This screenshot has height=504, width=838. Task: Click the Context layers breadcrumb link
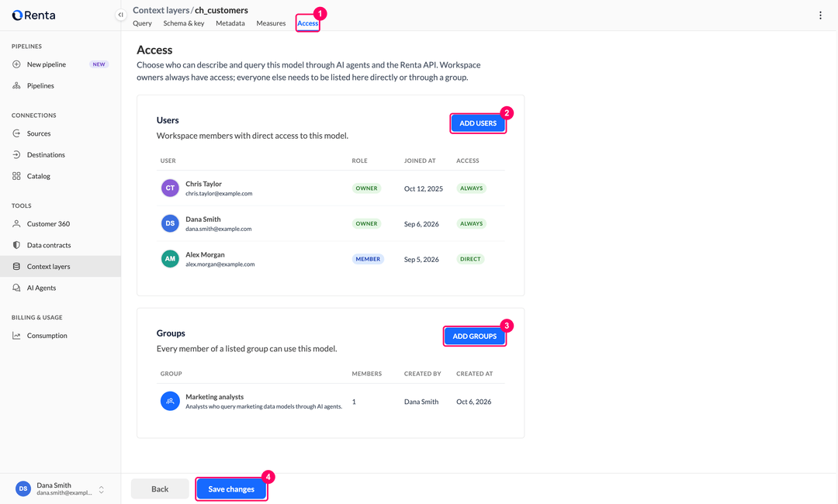(x=161, y=10)
